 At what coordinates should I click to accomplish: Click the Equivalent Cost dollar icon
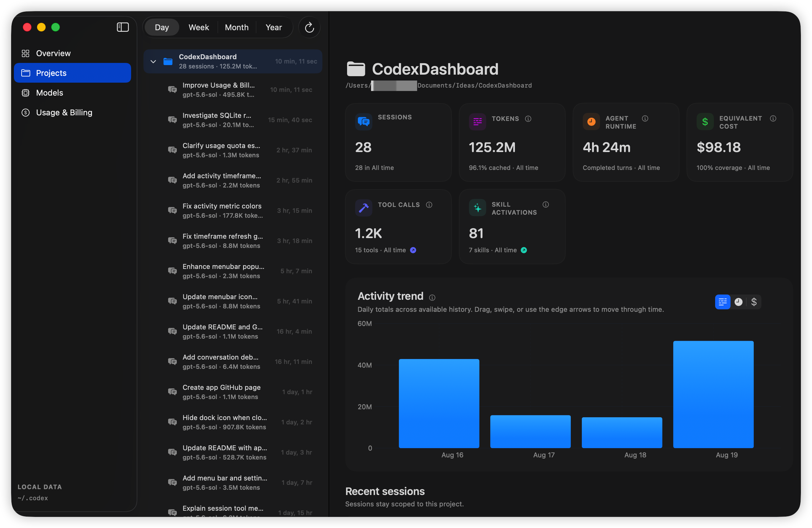705,122
